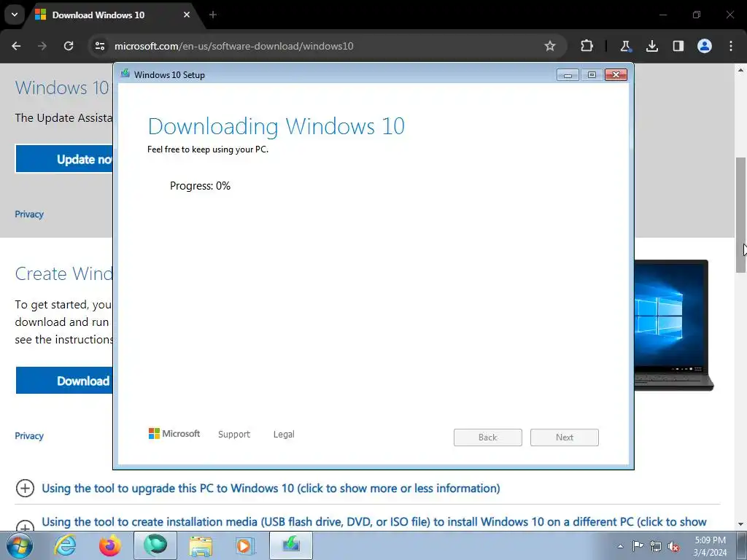Open Privacy link under Download button
The image size is (747, 560).
(x=29, y=436)
